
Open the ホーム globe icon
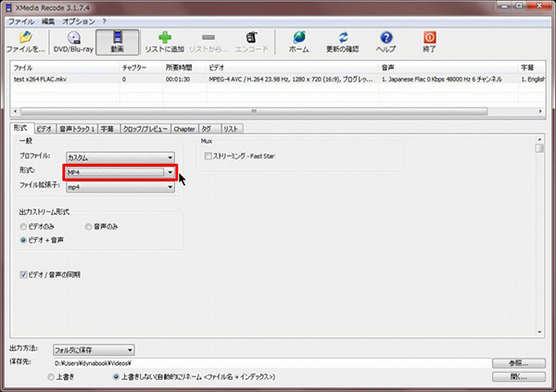(299, 43)
